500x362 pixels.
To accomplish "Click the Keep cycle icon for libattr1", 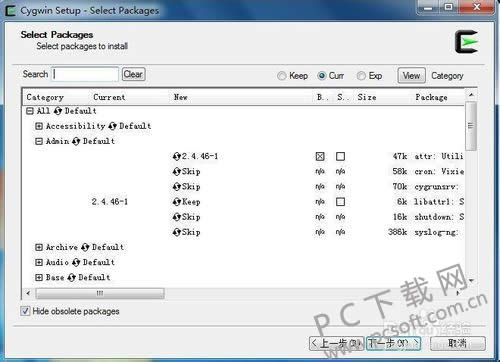I will coord(177,202).
